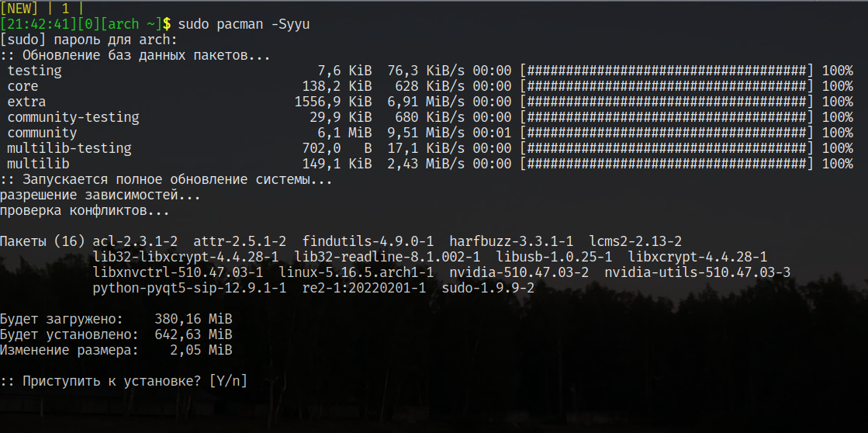Screen dimensions: 868x433
Task: Click the 'extra' repository name
Action: coord(26,102)
